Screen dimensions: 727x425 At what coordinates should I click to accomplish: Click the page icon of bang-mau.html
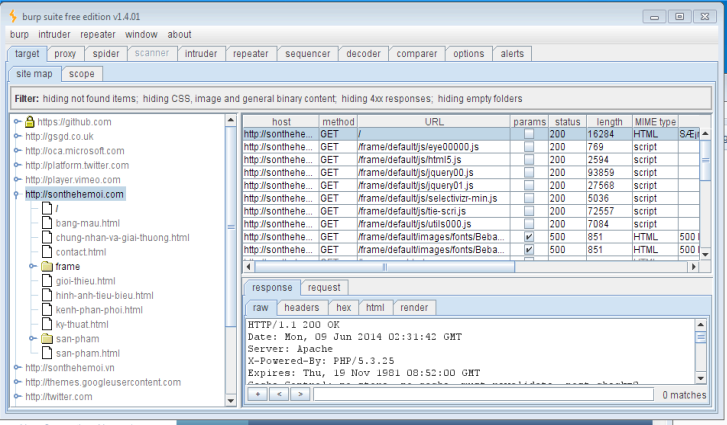click(47, 223)
